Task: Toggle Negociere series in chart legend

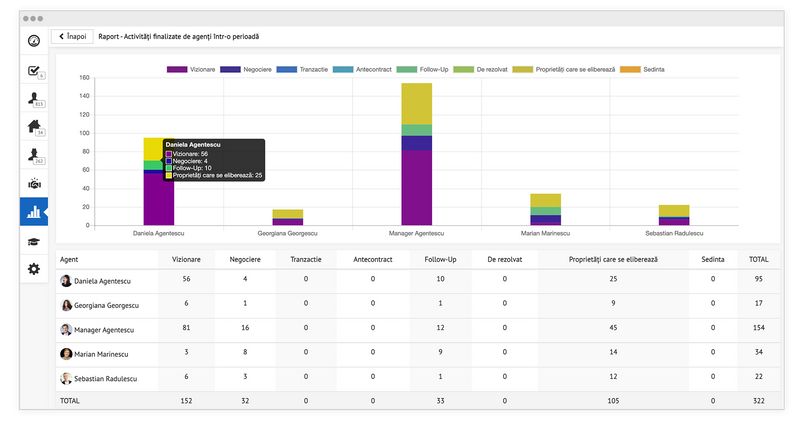Action: [246, 69]
